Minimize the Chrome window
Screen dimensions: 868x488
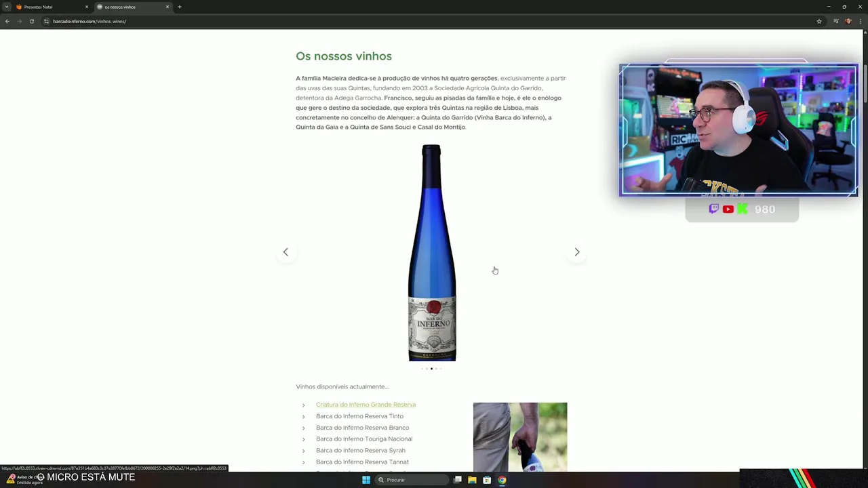[x=829, y=7]
